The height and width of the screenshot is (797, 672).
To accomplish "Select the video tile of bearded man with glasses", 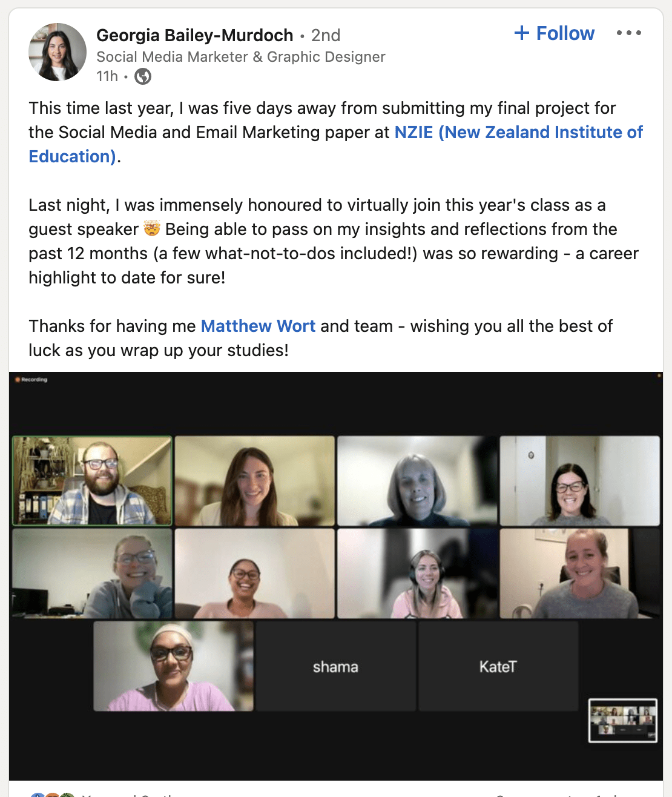I will (92, 480).
